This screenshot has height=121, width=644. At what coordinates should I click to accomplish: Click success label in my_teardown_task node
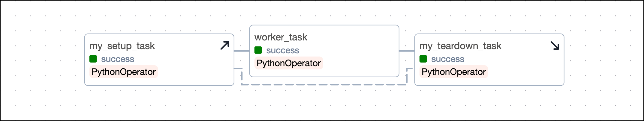[447, 59]
